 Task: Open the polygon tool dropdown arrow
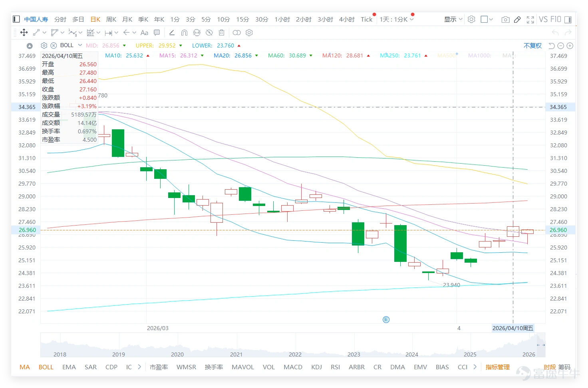pyautogui.click(x=62, y=33)
